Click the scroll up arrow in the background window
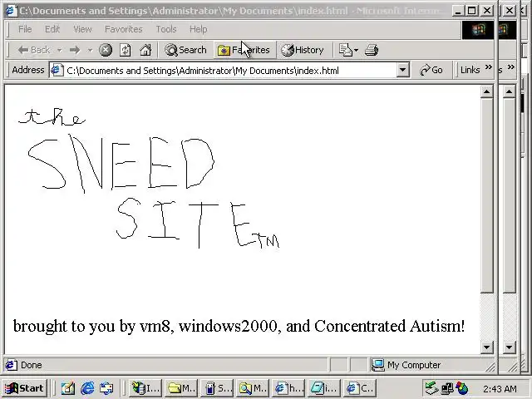Screen dimensions: 532x399 510,91
